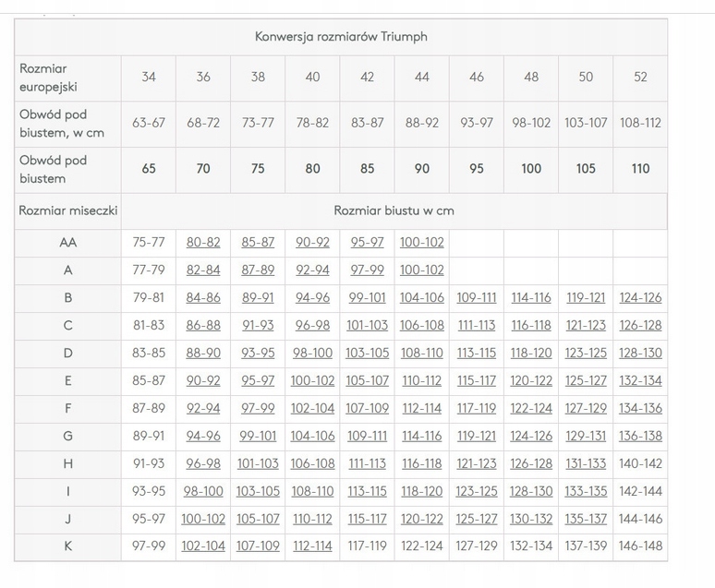
Task: Click the 126-128 link in row C
Action: click(x=640, y=326)
